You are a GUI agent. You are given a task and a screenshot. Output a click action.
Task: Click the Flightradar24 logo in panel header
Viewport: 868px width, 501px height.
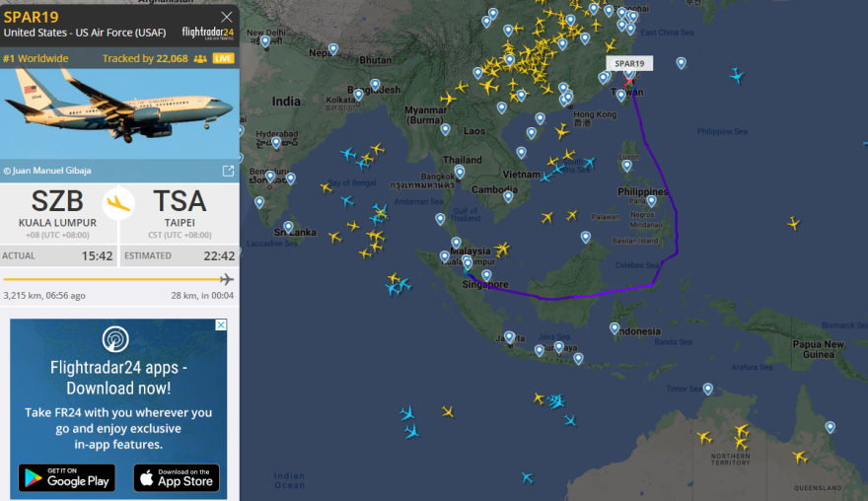point(207,32)
